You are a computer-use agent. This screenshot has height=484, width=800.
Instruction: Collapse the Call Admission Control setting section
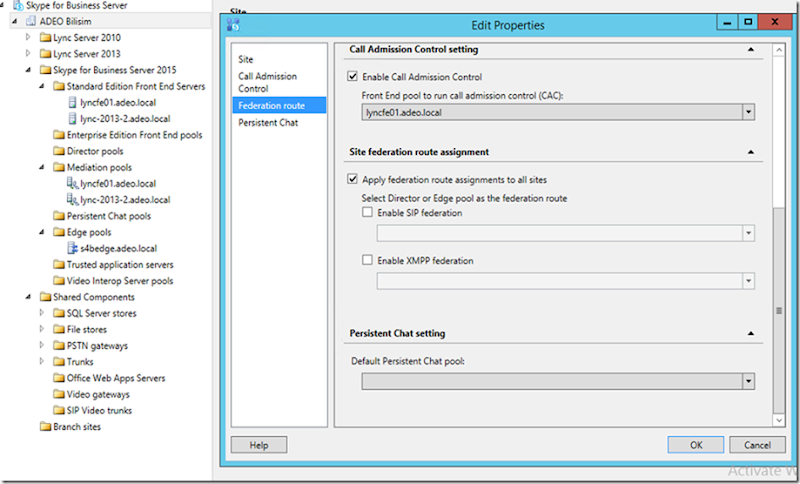[751, 49]
